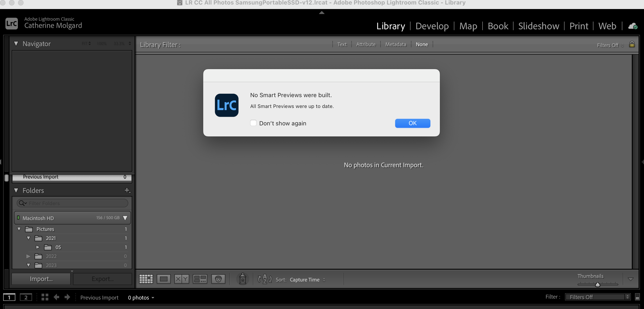Open the People view
644x309 pixels.
tap(218, 279)
